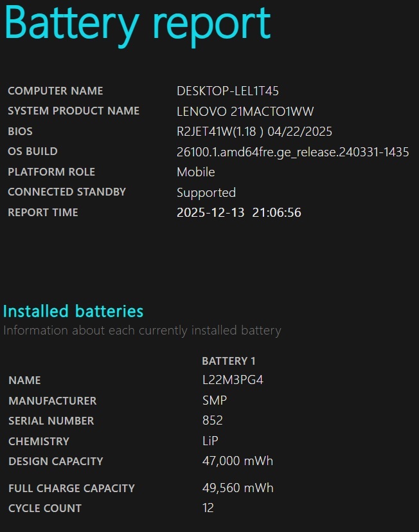Click the PLATFORM ROLE label
The image size is (419, 532).
coord(51,172)
